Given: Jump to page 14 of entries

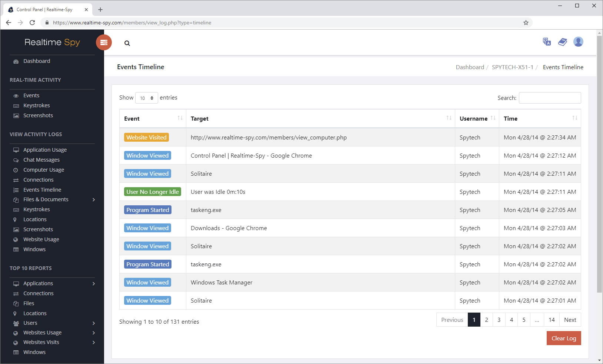Looking at the screenshot, I should (552, 320).
